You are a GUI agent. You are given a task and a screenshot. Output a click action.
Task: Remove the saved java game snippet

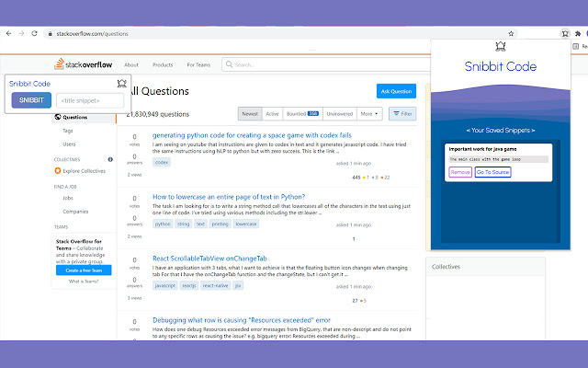(460, 172)
